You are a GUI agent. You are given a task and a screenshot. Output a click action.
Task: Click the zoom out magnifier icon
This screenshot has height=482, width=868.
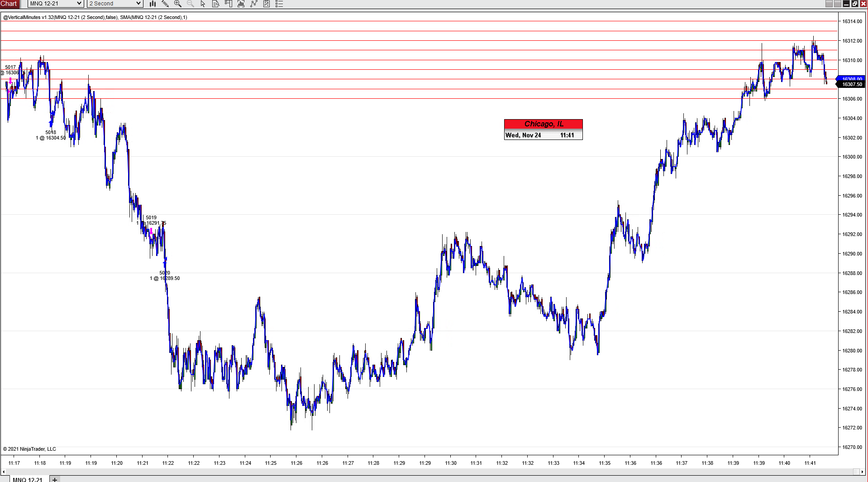(x=191, y=4)
